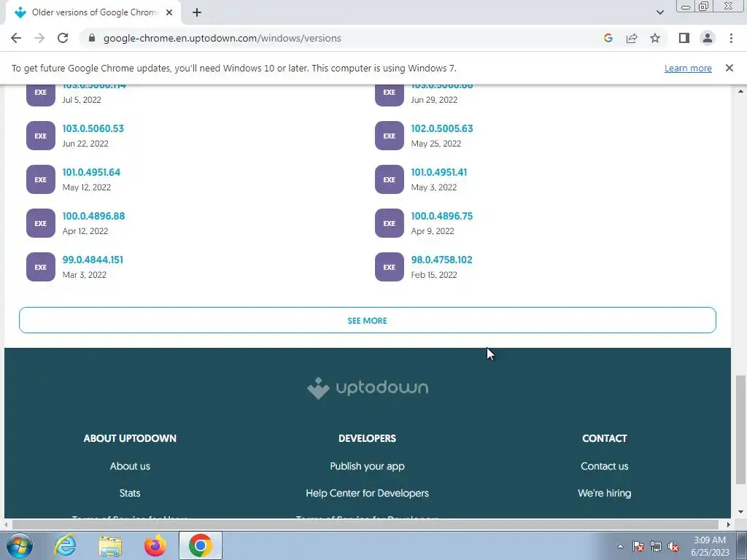The width and height of the screenshot is (747, 560).
Task: Open version 103.0.5060.53 link
Action: point(93,128)
